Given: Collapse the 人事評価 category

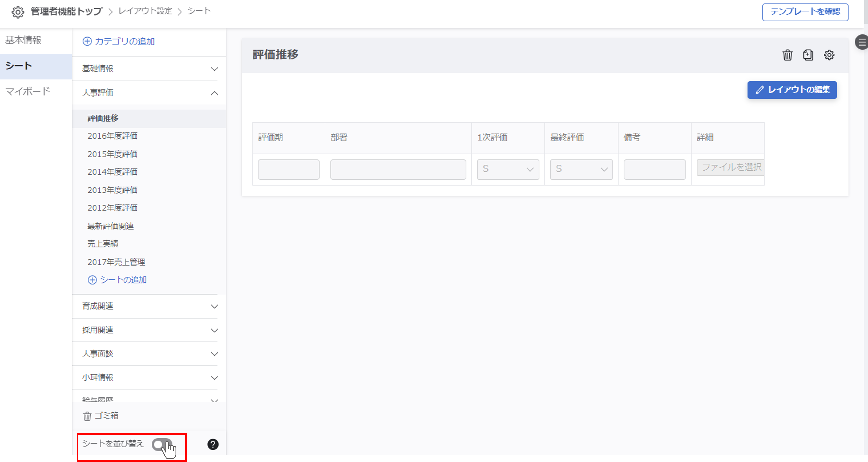Looking at the screenshot, I should pyautogui.click(x=215, y=93).
